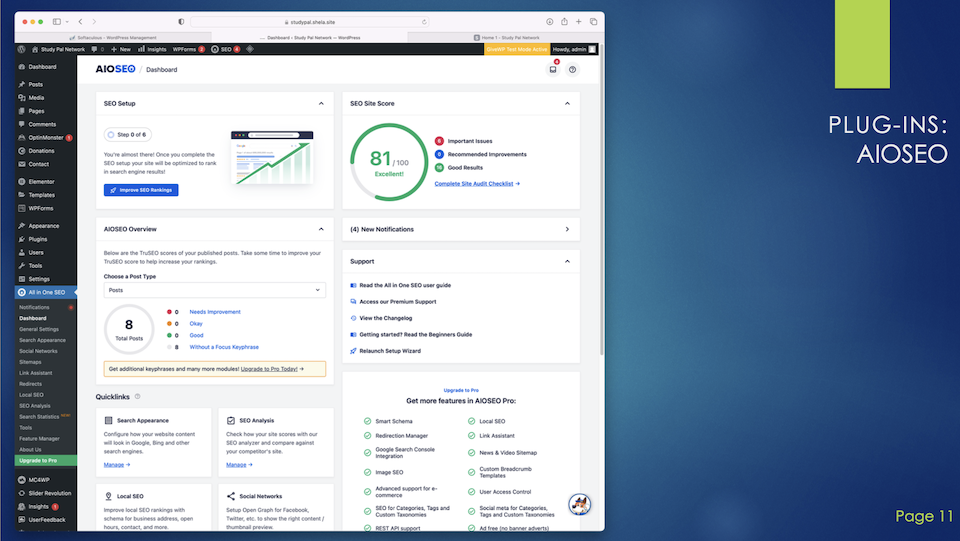
Task: Collapse the SEO Site Score panel
Action: (x=567, y=103)
